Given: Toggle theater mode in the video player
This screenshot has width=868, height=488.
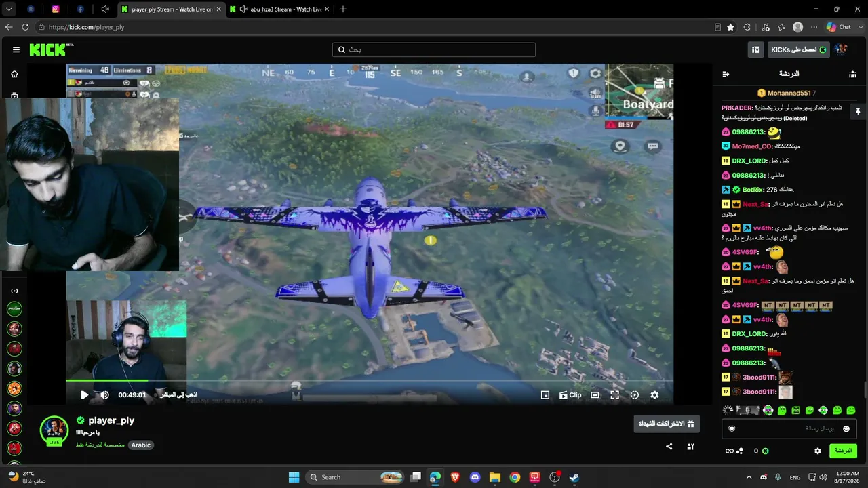Looking at the screenshot, I should click(x=595, y=395).
